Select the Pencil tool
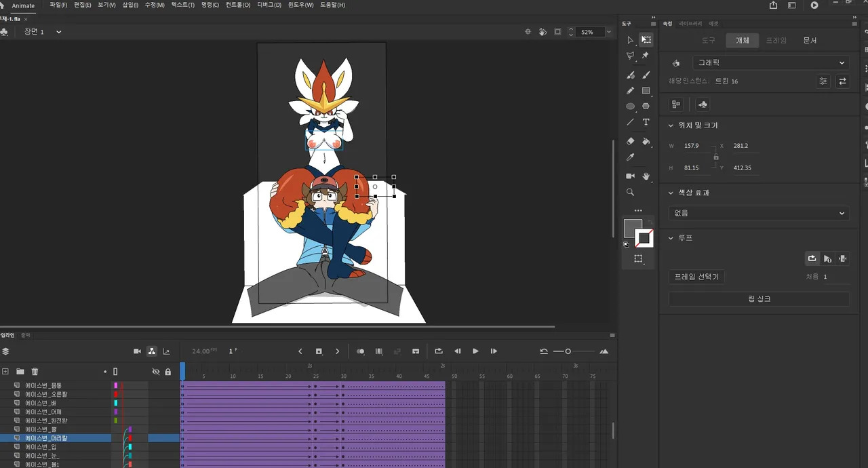 click(x=631, y=90)
